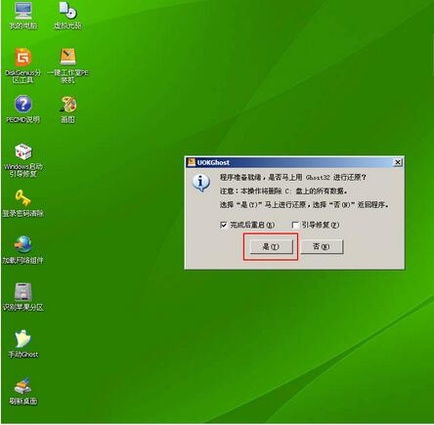This screenshot has width=434, height=425.
Task: Launch the manual Ghost (手动Ghost) icon
Action: pyautogui.click(x=23, y=344)
